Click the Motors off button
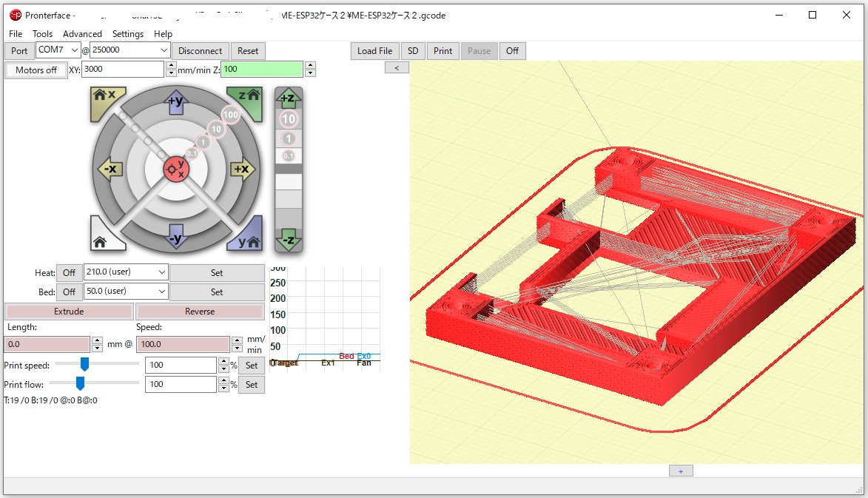Image resolution: width=868 pixels, height=498 pixels. 36,70
